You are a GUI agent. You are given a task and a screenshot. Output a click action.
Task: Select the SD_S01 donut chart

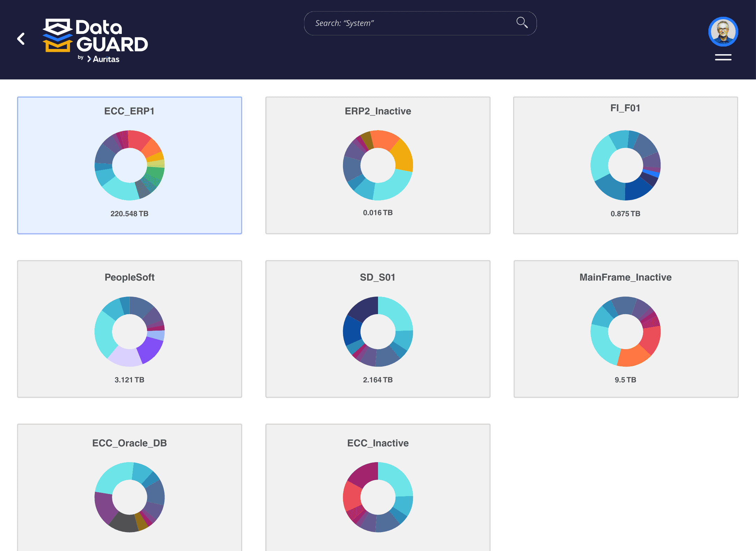378,331
